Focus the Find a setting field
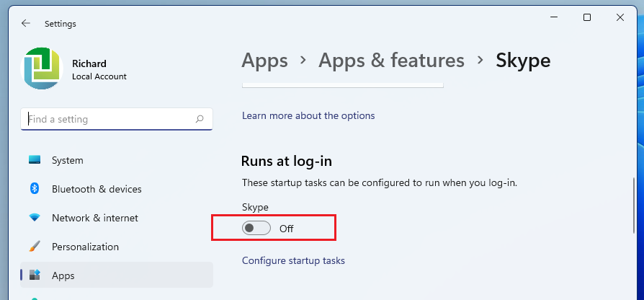The image size is (644, 300). click(117, 119)
